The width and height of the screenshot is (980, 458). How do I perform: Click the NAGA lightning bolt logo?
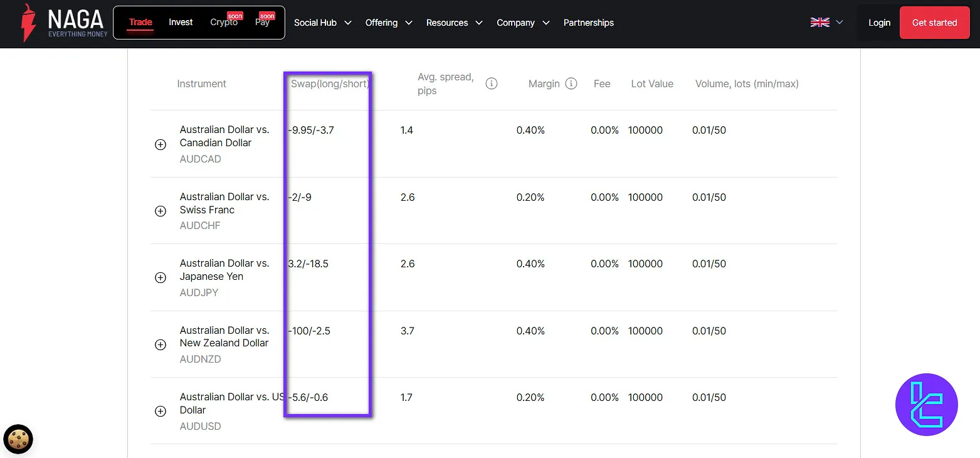tap(26, 23)
